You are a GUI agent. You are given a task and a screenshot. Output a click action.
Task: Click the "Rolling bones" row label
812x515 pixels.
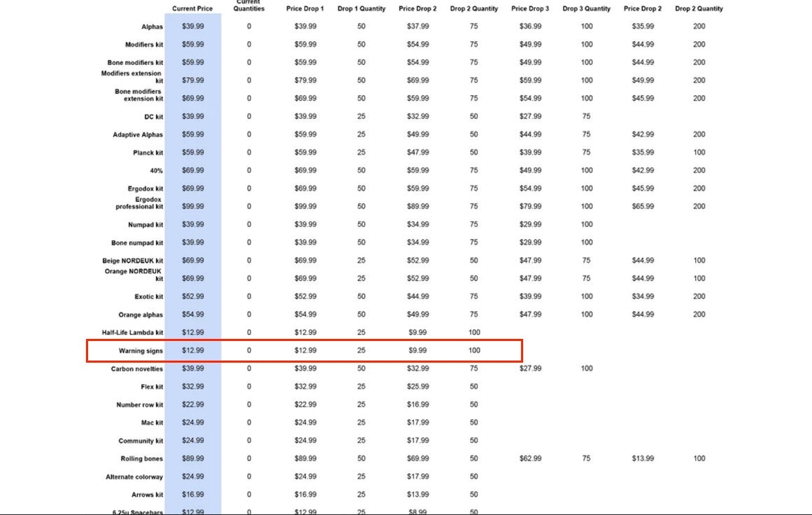click(141, 459)
